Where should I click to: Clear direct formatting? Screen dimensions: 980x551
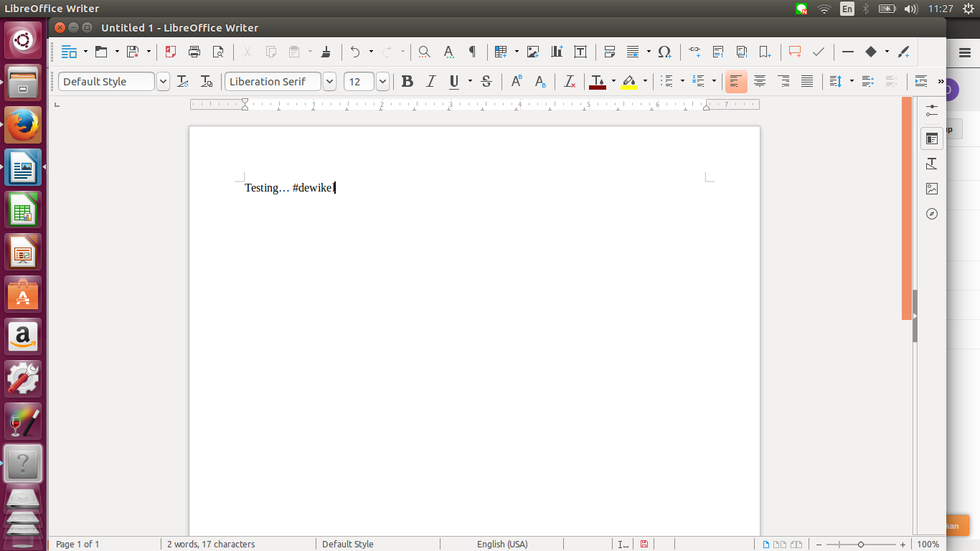pos(570,82)
